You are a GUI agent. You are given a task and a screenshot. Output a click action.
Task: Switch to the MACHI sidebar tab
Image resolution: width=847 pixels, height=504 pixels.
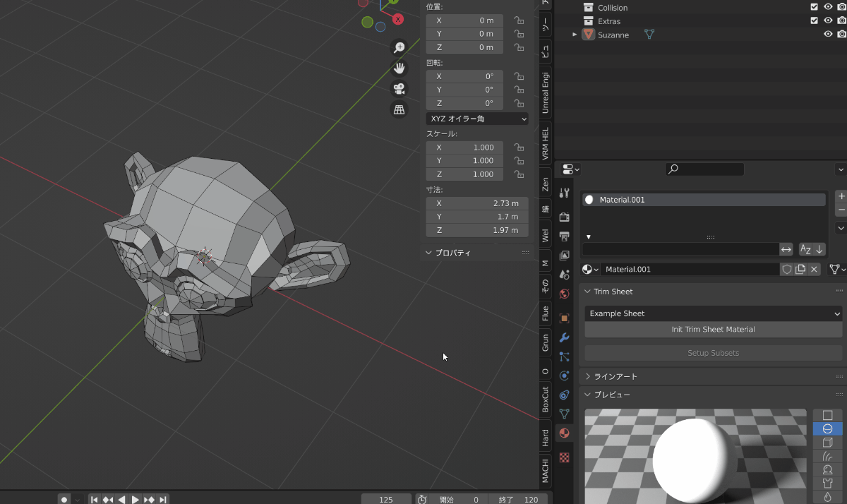point(545,470)
